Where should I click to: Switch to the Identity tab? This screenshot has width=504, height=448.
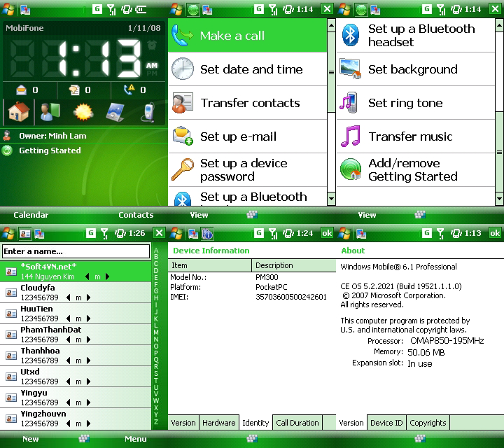click(x=255, y=423)
